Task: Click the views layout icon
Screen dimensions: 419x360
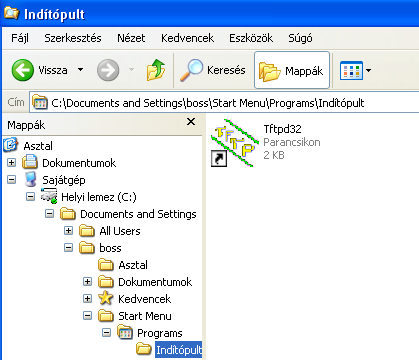Action: (351, 70)
